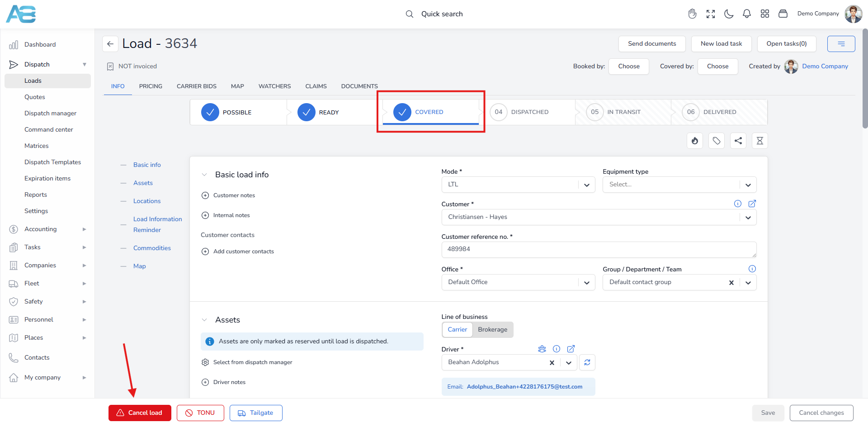The height and width of the screenshot is (427, 868).
Task: Go back with the arrow button
Action: click(110, 44)
